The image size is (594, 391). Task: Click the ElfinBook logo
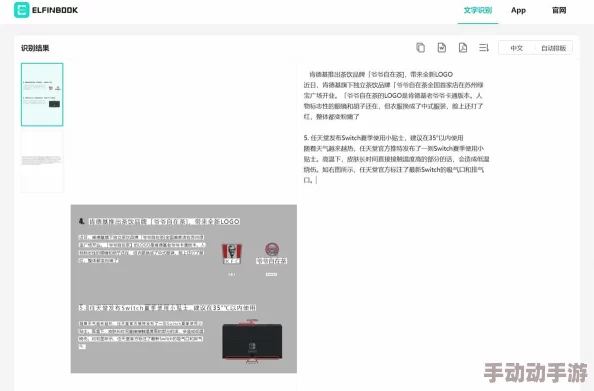pyautogui.click(x=46, y=10)
